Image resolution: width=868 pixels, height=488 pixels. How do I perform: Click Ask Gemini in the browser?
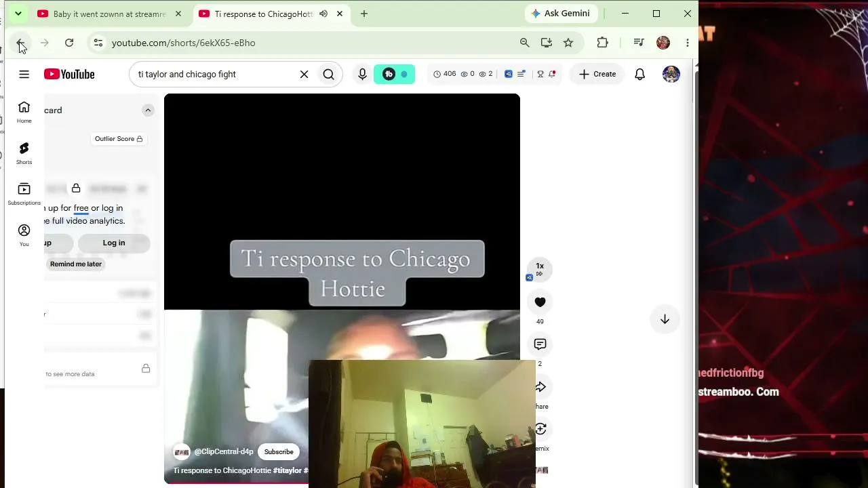[x=560, y=14]
